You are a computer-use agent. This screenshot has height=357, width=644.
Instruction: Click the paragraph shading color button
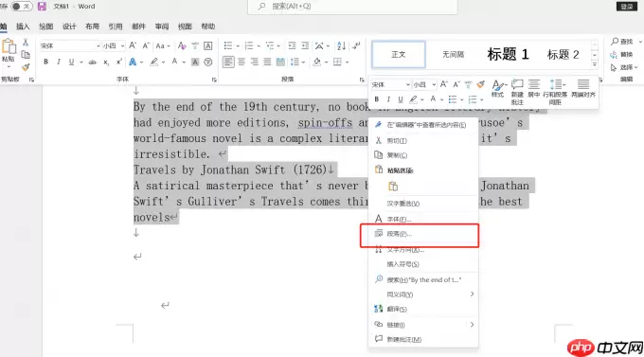[x=316, y=62]
